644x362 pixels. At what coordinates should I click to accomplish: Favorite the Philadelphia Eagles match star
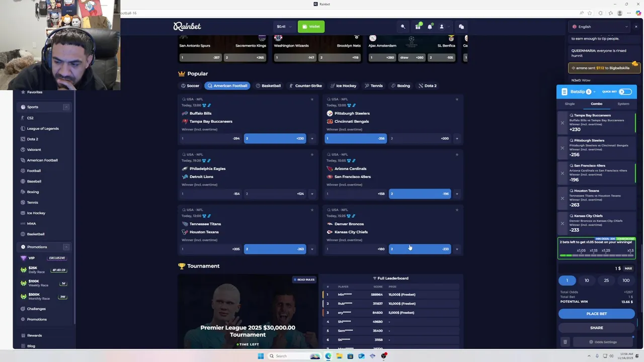click(312, 154)
